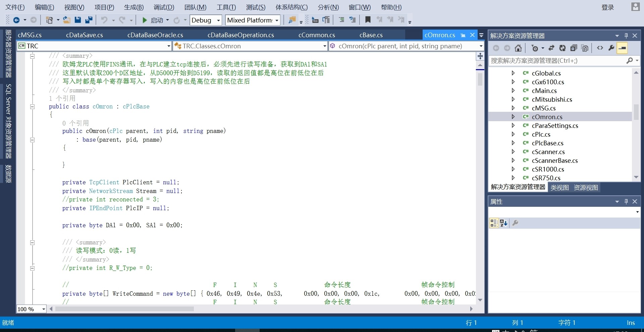
Task: Click the Save All toolbar icon
Action: [x=89, y=20]
